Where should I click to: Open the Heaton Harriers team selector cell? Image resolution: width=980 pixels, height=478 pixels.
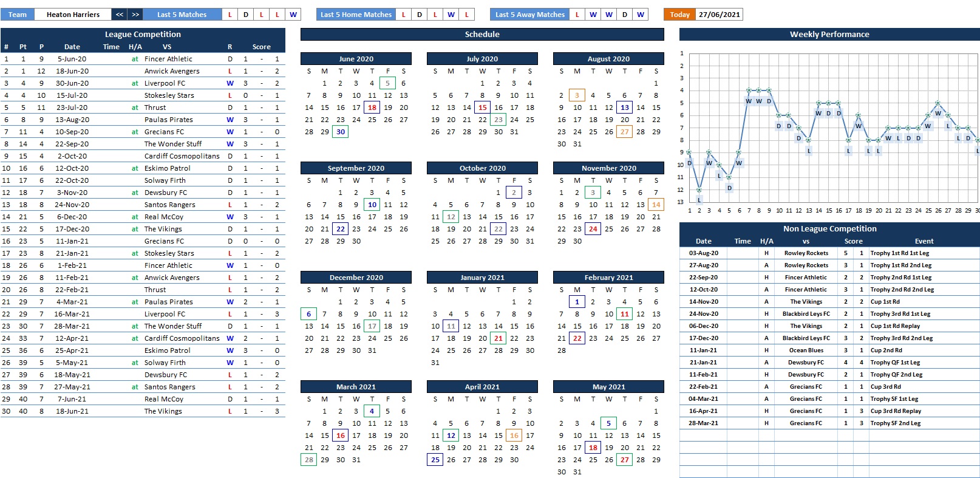73,15
